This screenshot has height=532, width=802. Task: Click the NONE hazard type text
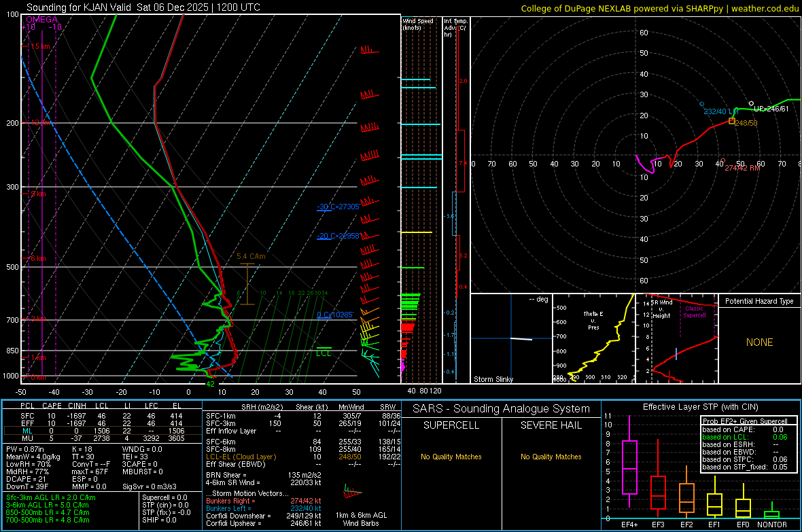click(x=760, y=342)
